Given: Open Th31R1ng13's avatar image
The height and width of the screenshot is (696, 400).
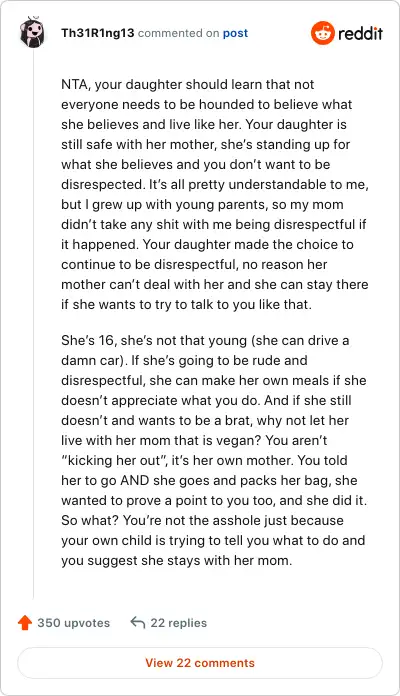Looking at the screenshot, I should tap(32, 32).
